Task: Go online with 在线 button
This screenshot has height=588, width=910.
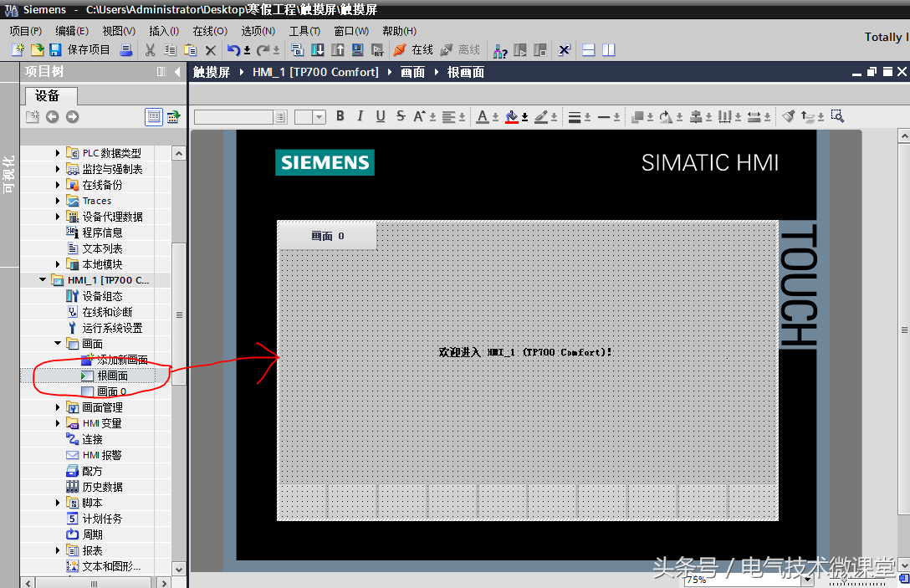Action: [x=413, y=50]
